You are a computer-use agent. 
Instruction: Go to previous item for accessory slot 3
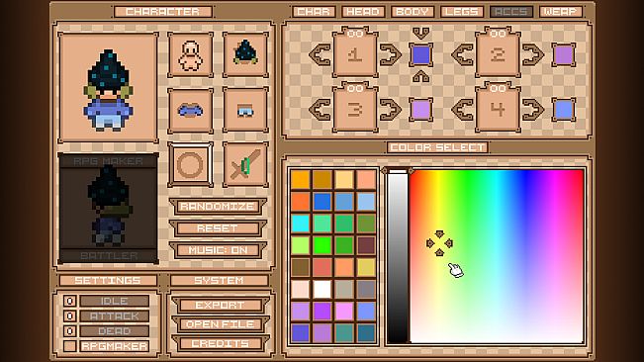(320, 110)
